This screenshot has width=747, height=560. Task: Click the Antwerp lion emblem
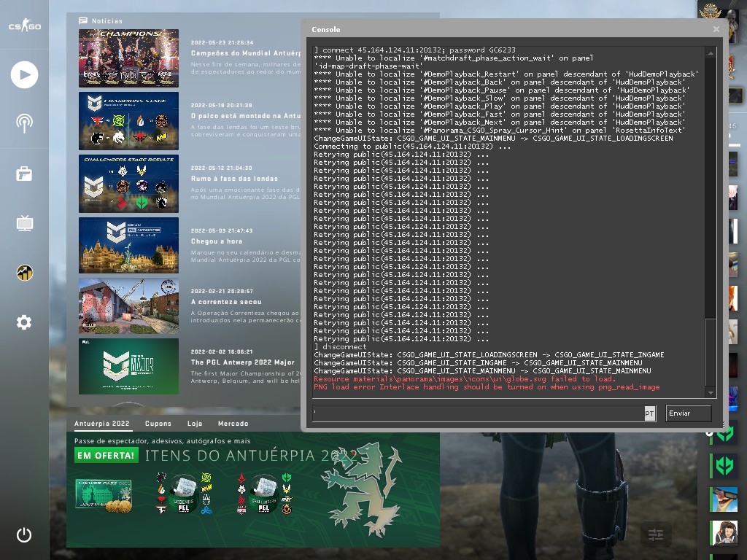363,489
